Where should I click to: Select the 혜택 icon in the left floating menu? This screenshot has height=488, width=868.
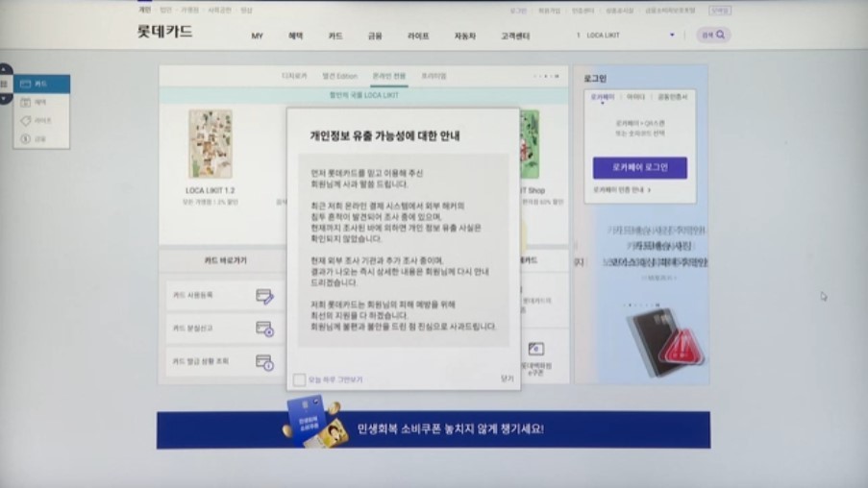click(27, 102)
